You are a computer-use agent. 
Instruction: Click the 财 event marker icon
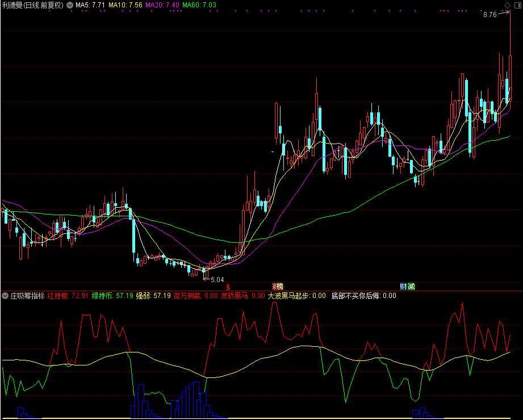tap(403, 287)
